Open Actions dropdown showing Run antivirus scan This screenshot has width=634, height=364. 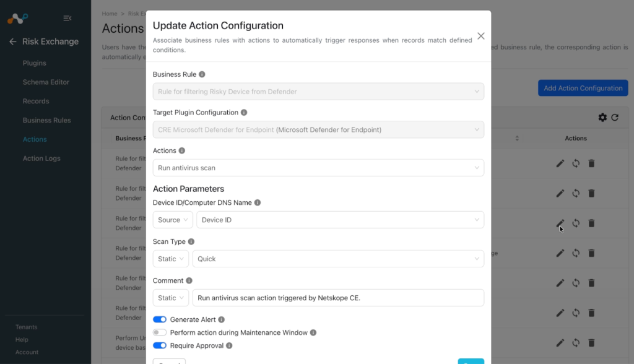click(x=318, y=168)
